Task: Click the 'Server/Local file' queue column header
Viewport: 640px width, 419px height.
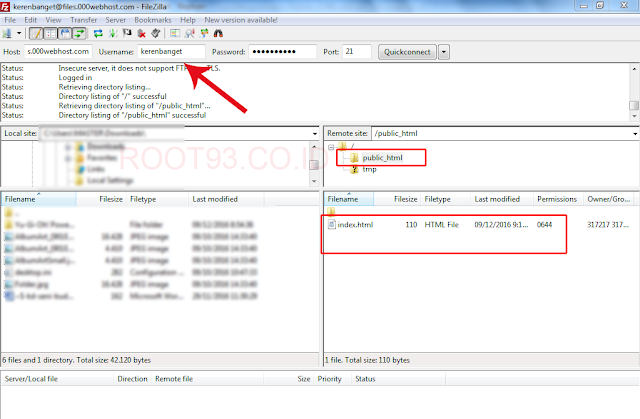Action: tap(57, 379)
